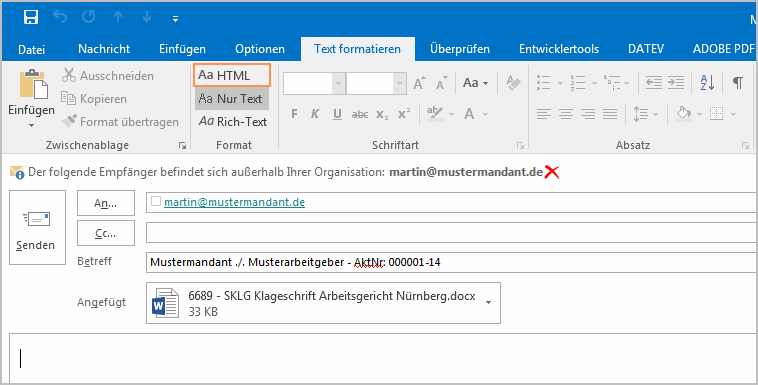Open the Zwischenablage dialog launcher
The height and width of the screenshot is (385, 758).
point(182,145)
